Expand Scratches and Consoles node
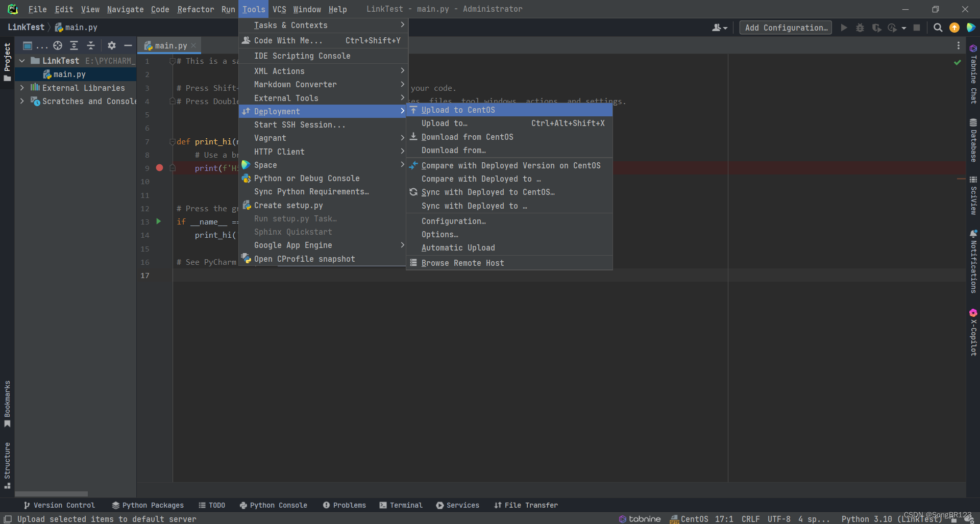This screenshot has height=524, width=980. 22,101
